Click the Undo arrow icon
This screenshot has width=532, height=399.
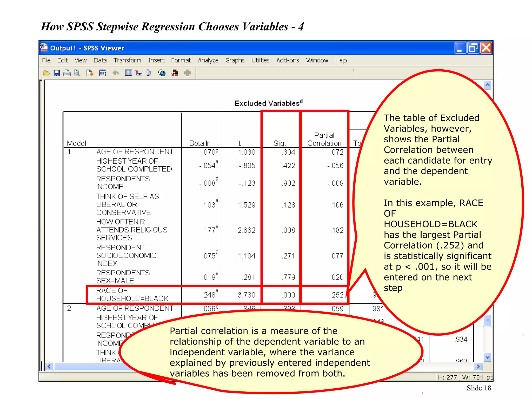116,73
